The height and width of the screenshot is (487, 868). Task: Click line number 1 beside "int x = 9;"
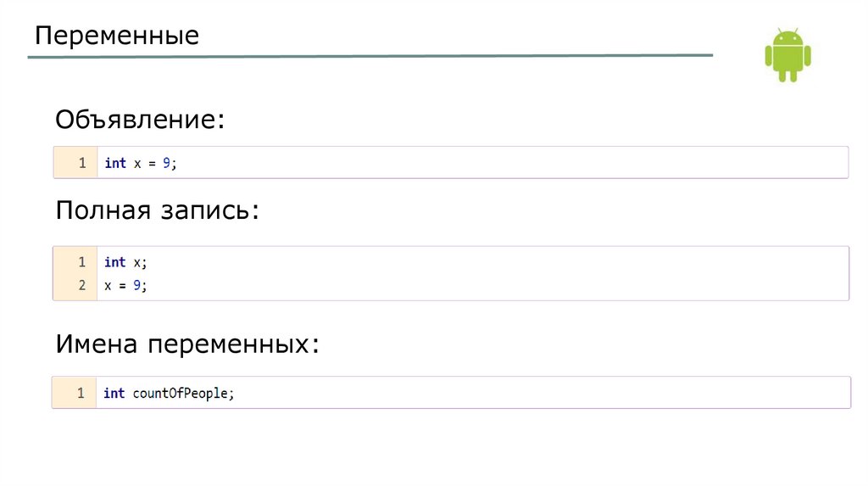tap(82, 163)
